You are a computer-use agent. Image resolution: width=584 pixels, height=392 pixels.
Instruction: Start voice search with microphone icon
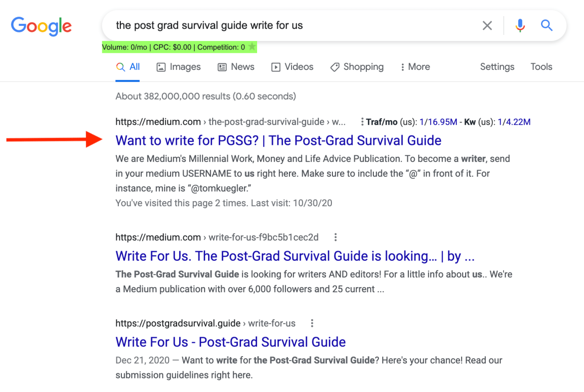[520, 25]
